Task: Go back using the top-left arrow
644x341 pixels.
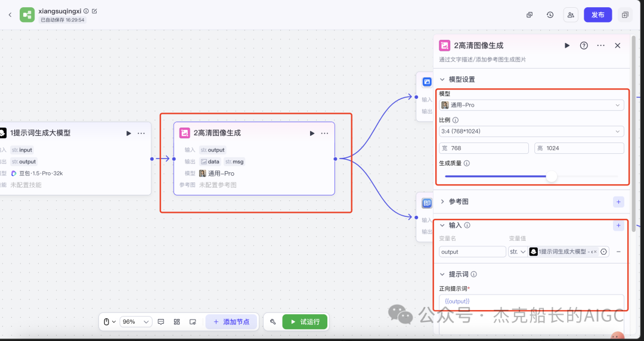Action: [x=10, y=15]
